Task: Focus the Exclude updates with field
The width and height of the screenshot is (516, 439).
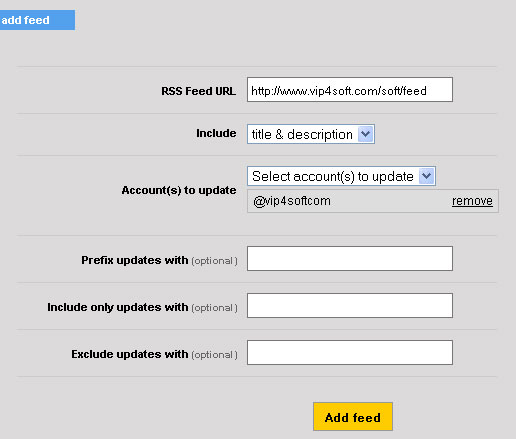Action: coord(350,352)
